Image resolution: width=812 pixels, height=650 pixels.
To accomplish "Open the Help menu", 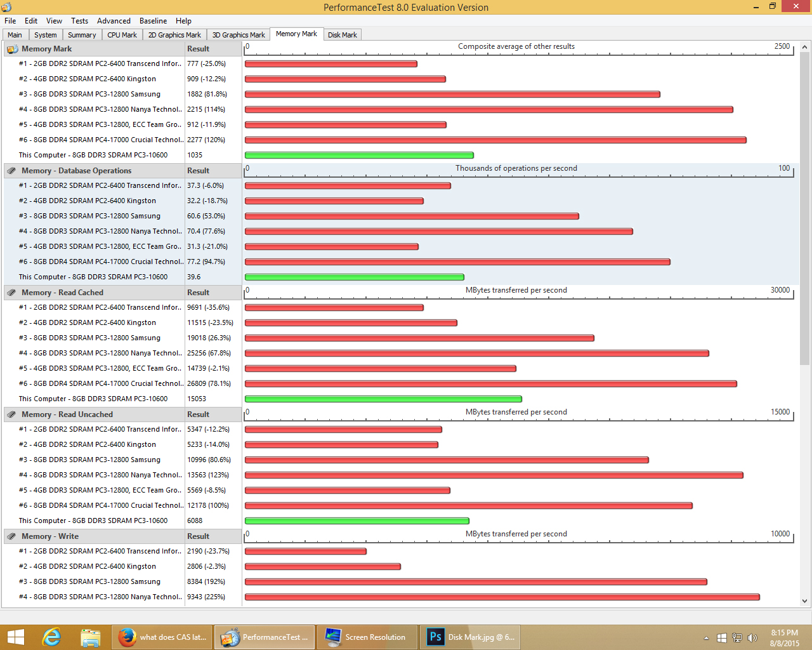I will (x=184, y=21).
